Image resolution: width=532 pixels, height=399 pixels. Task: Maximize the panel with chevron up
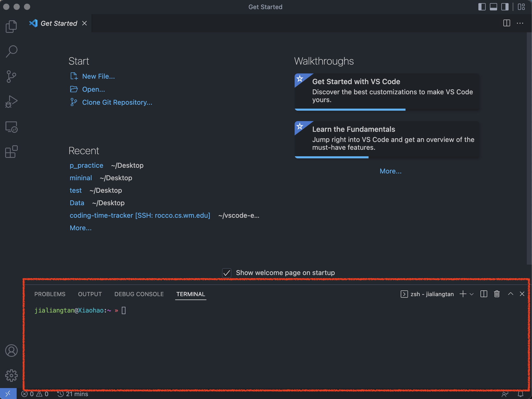tap(510, 294)
